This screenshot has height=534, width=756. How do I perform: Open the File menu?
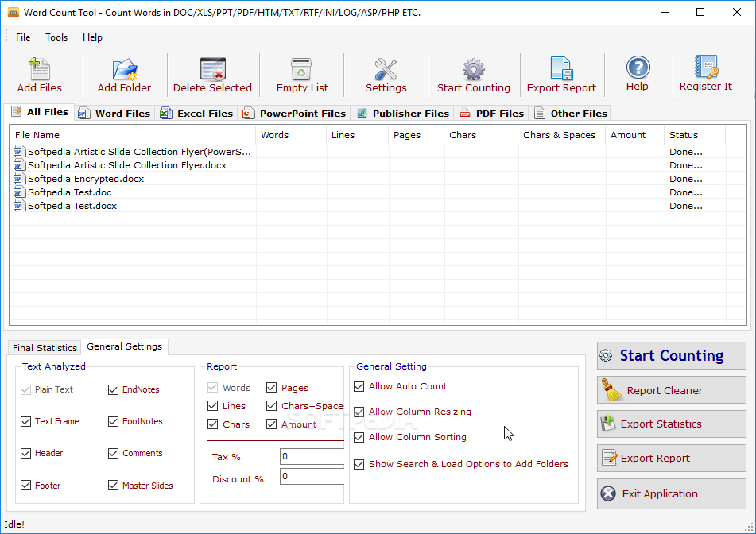[23, 37]
